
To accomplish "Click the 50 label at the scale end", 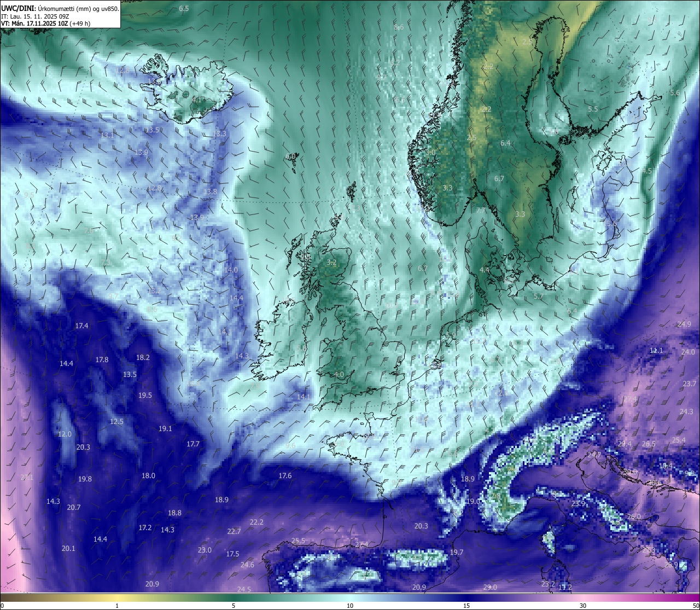I will click(695, 606).
